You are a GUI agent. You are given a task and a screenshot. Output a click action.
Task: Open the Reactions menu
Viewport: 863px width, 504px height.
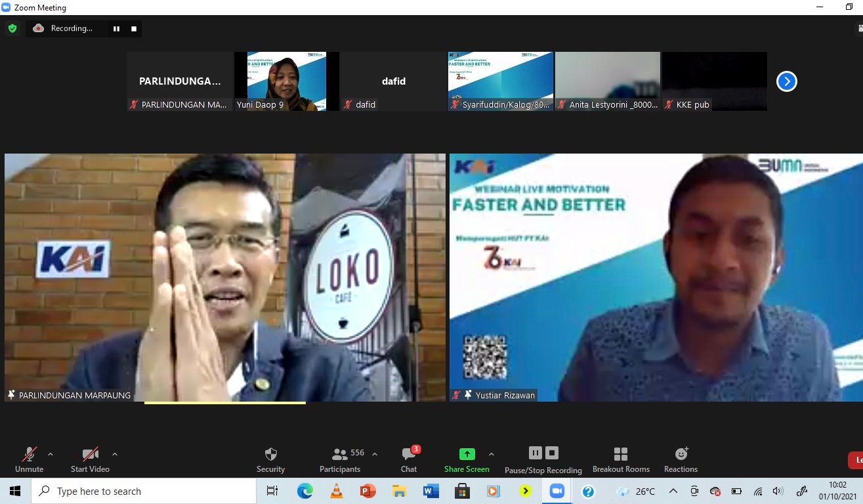(x=681, y=459)
